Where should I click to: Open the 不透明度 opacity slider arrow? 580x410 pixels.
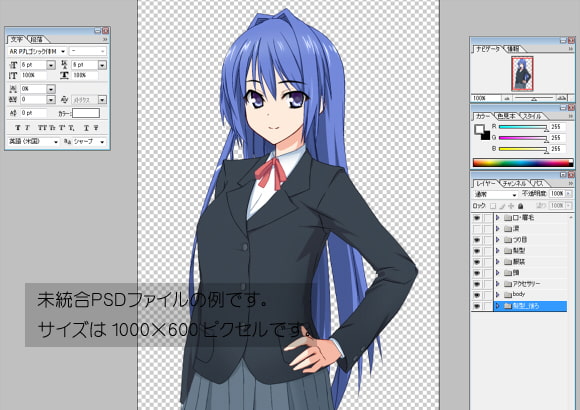click(x=569, y=194)
